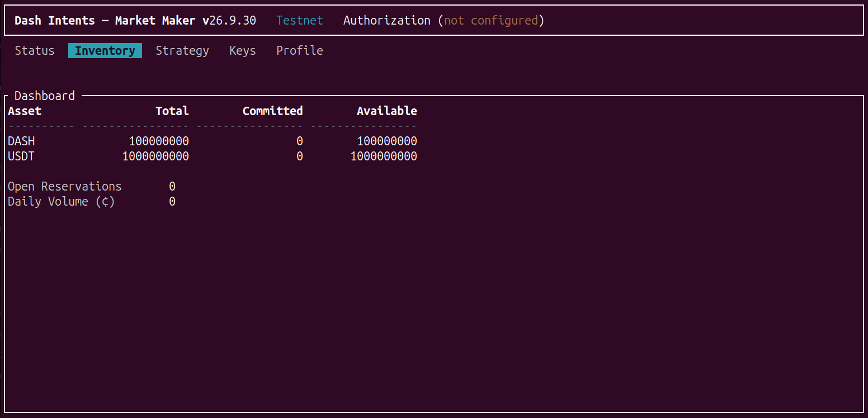Click the Asset column header
Screen dimensions: 868x418
[x=25, y=111]
